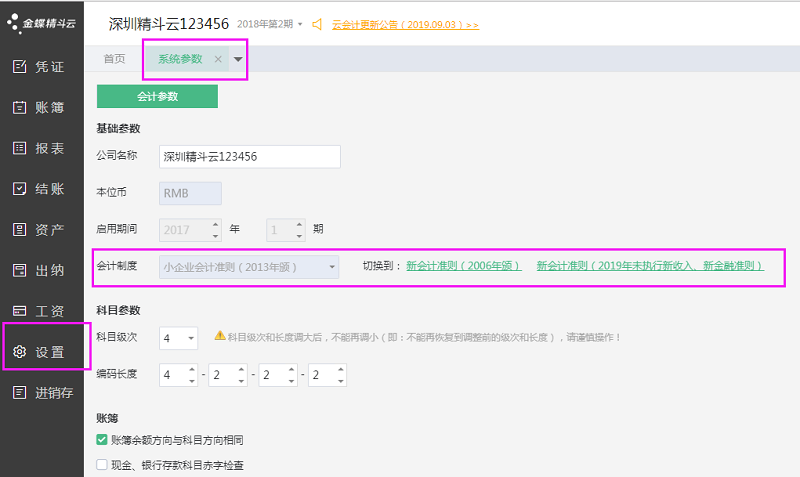Screen dimensions: 800x477
Task: Decrease first 编码长度 segment value
Action: [x=192, y=381]
